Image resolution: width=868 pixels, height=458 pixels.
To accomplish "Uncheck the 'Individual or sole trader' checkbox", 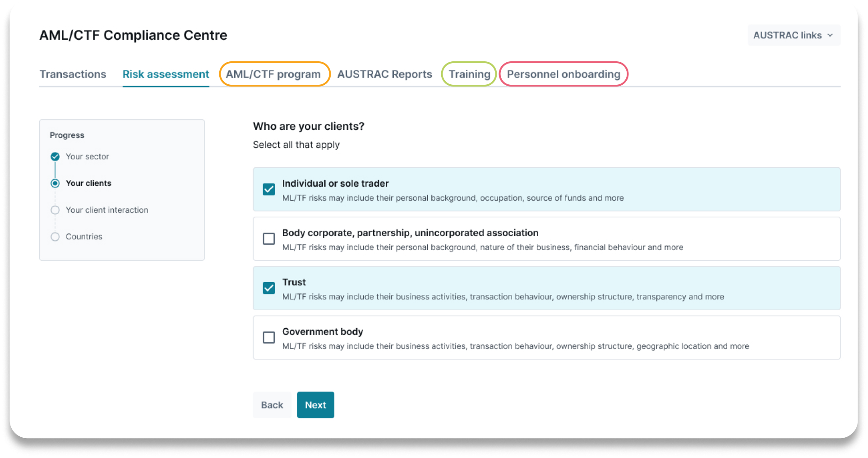I will point(269,189).
